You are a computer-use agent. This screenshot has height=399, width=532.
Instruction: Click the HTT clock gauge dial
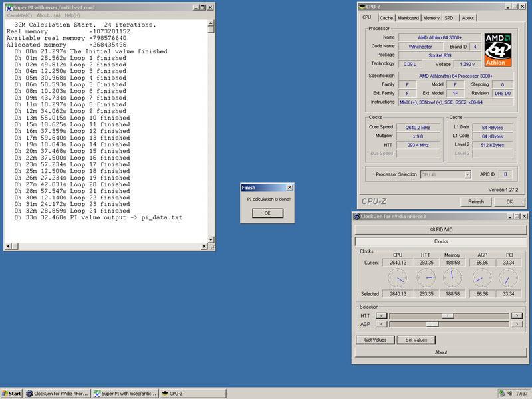click(x=426, y=278)
